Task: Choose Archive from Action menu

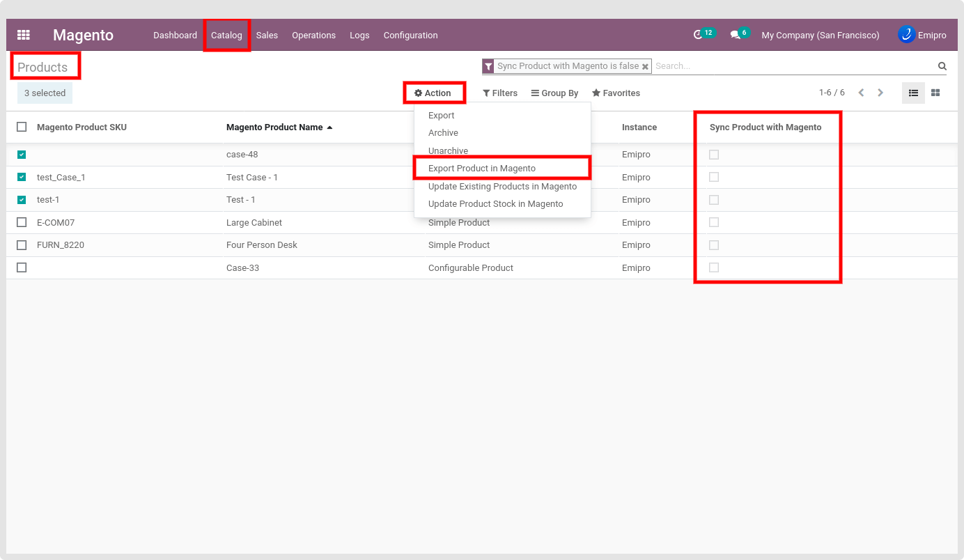Action: tap(502, 133)
